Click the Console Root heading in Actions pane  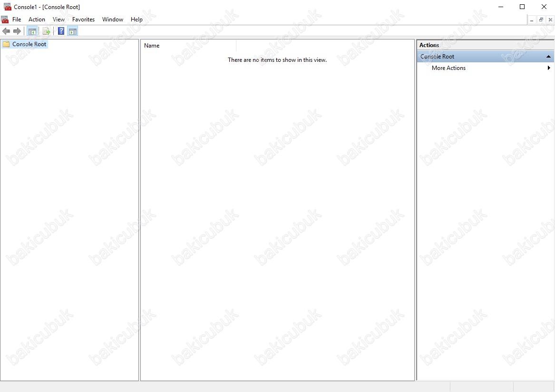(x=485, y=57)
